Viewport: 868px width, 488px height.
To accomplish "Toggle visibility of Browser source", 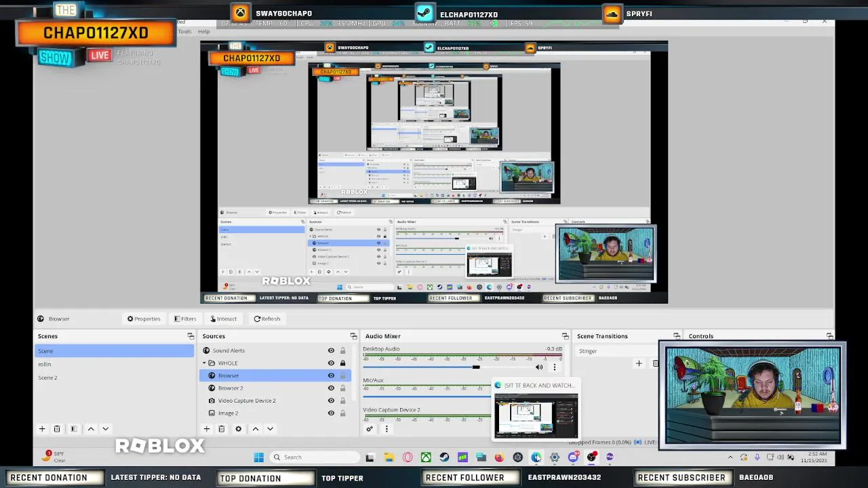I will click(x=331, y=375).
